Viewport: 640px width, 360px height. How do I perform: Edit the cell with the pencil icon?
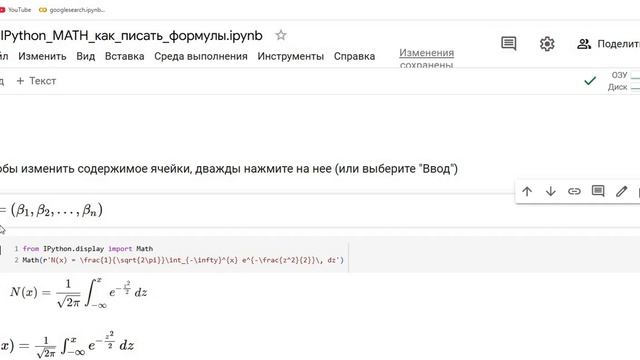click(622, 191)
